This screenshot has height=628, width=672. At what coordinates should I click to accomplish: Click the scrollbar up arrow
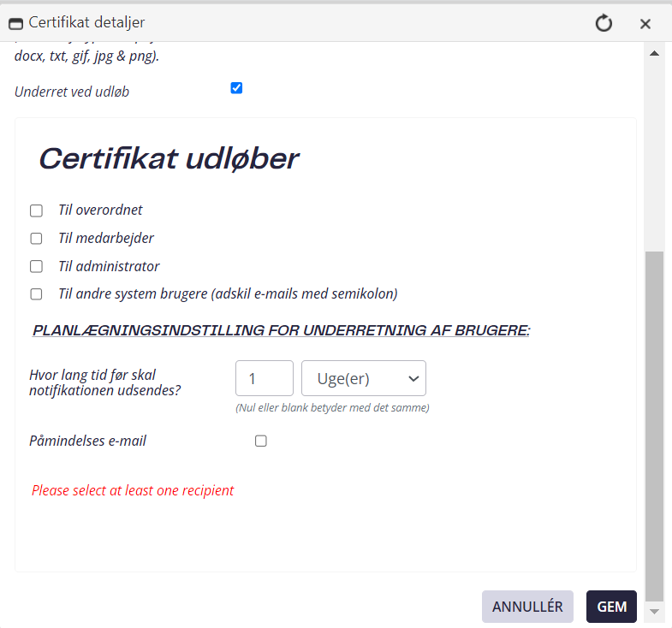pyautogui.click(x=654, y=54)
